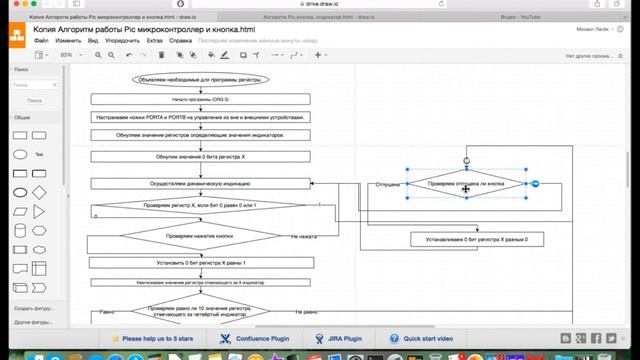Select the Осуществляем динамическую индикацию box

tap(200, 184)
